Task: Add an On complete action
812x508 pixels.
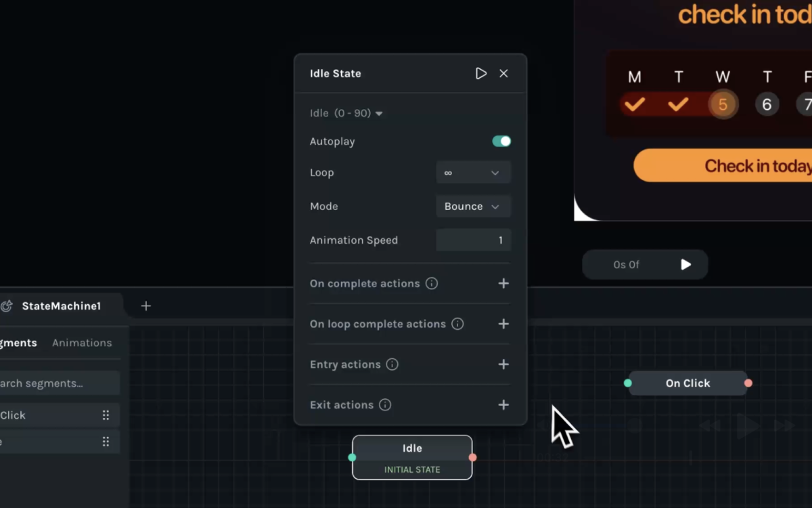Action: pos(503,283)
